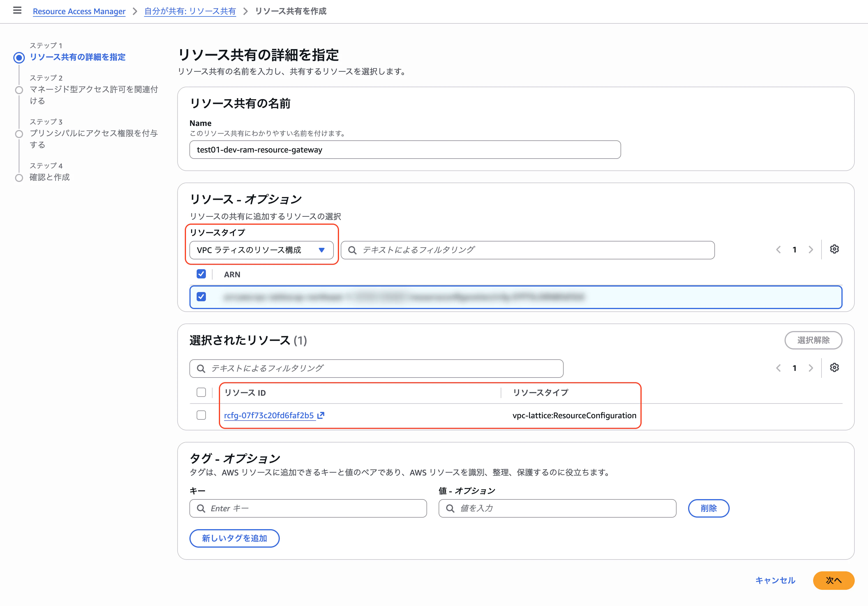Click step 2 マネージド型アクセス許可を関連付ける
This screenshot has width=868, height=606.
coord(94,95)
